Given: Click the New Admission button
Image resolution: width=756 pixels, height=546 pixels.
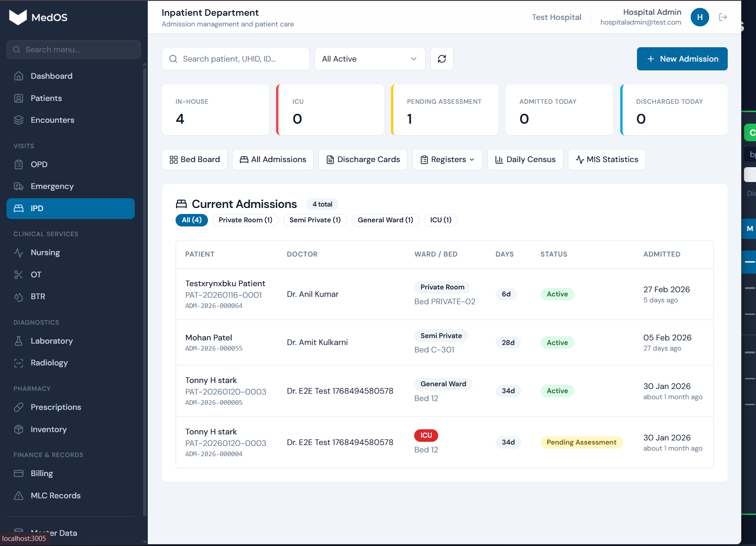Looking at the screenshot, I should (682, 59).
